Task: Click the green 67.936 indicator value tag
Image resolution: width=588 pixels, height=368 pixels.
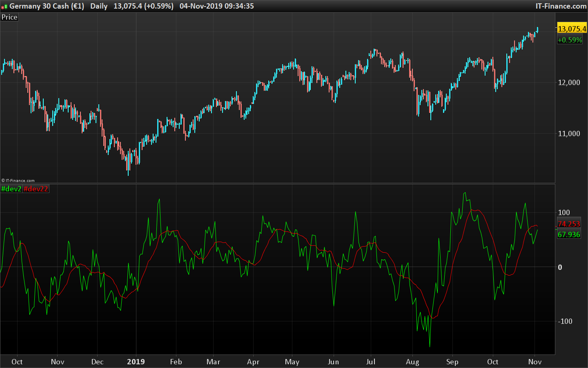Action: tap(569, 234)
